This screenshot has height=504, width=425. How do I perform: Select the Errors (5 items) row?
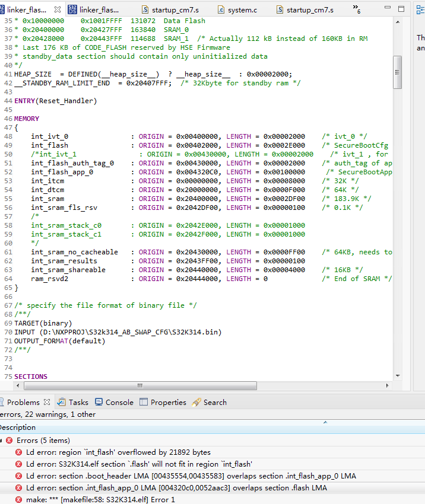click(213, 441)
